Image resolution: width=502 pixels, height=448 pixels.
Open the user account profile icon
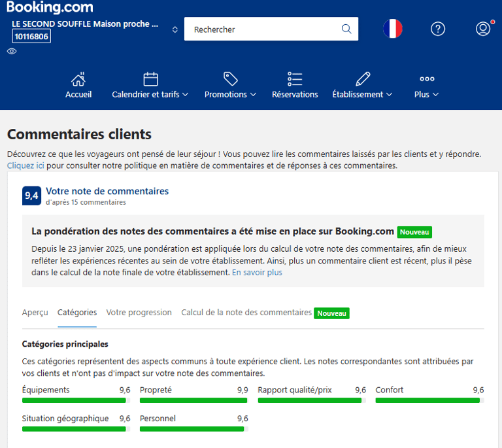point(483,29)
